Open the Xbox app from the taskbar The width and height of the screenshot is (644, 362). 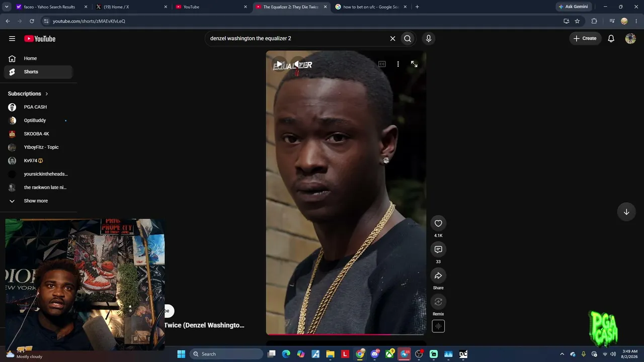tap(389, 354)
